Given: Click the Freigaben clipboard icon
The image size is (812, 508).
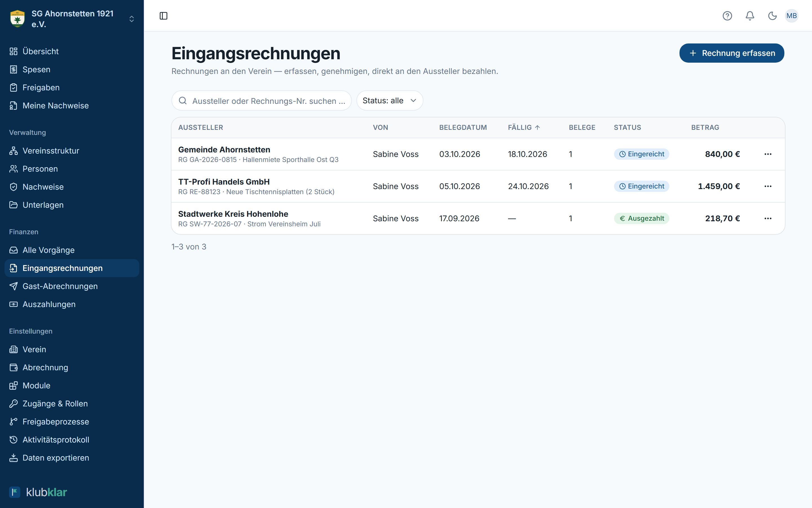Looking at the screenshot, I should (14, 88).
